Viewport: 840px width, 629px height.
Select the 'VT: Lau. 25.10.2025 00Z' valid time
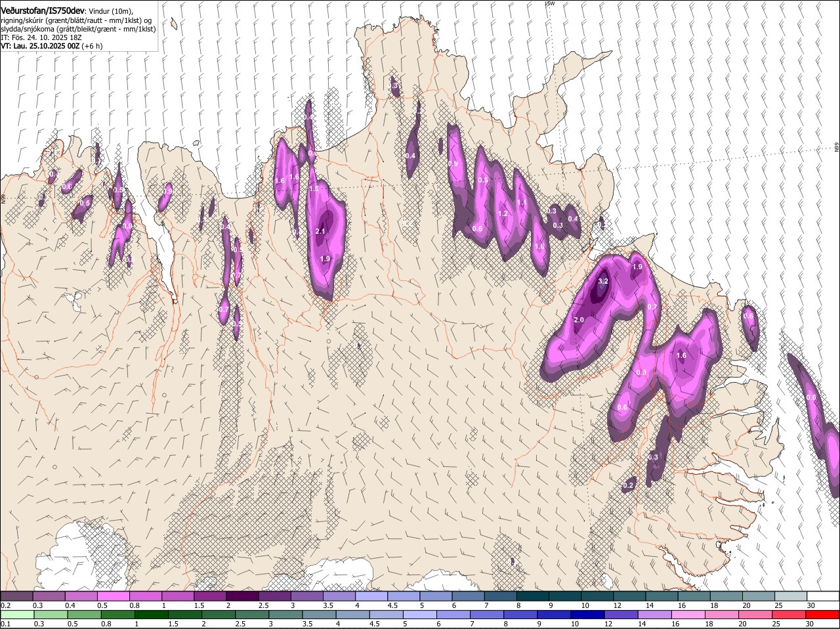pos(41,46)
